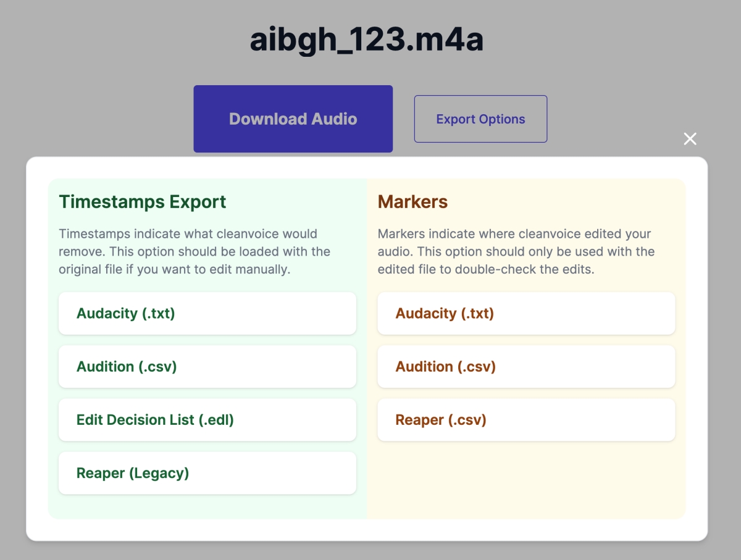The height and width of the screenshot is (560, 741).
Task: Export markers as Audacity (.txt)
Action: [526, 314]
